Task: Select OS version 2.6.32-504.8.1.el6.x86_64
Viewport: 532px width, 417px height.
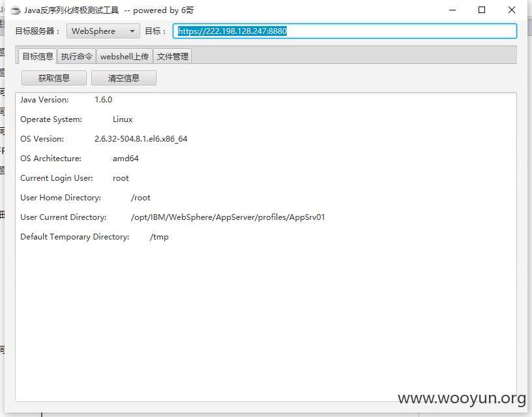Action: [x=141, y=139]
